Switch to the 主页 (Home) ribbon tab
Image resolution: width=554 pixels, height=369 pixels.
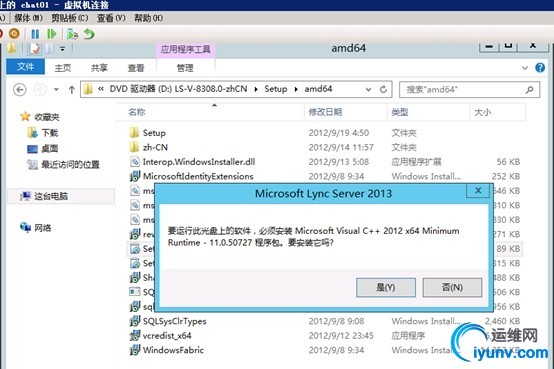click(63, 68)
